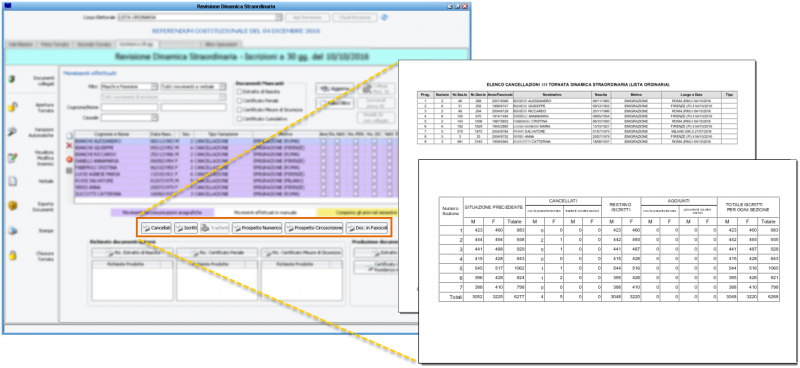Select the FABBROLI CRISTINA table row
Image resolution: width=800 pixels, height=368 pixels.
[x=237, y=167]
